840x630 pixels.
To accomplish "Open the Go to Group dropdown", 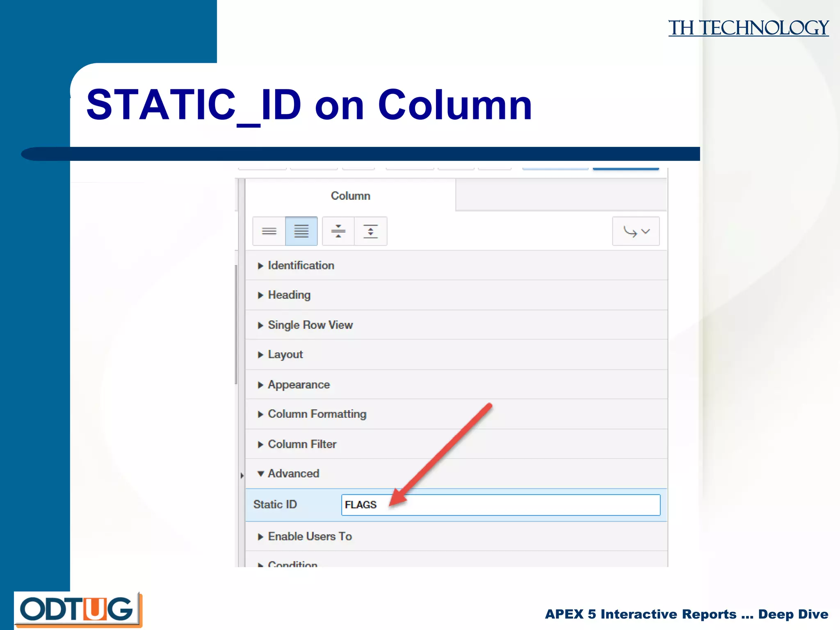I will tap(636, 231).
